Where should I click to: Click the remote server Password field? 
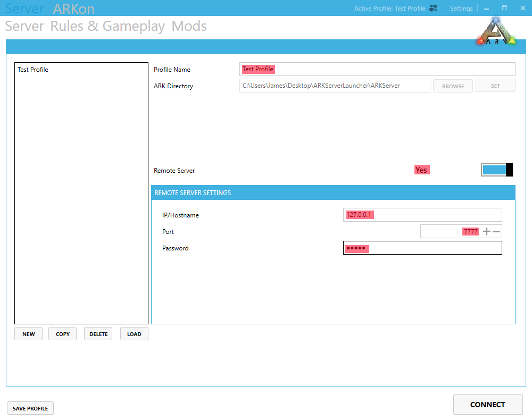(422, 248)
